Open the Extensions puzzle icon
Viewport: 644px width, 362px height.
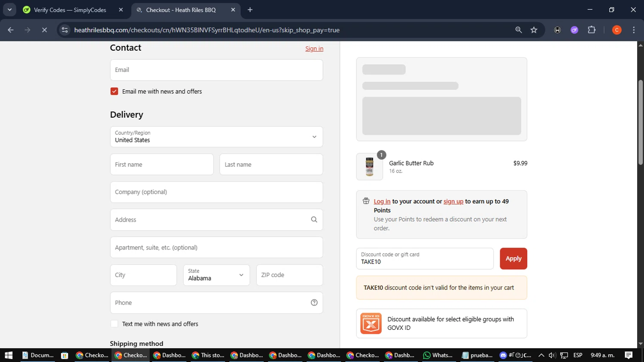point(592,30)
